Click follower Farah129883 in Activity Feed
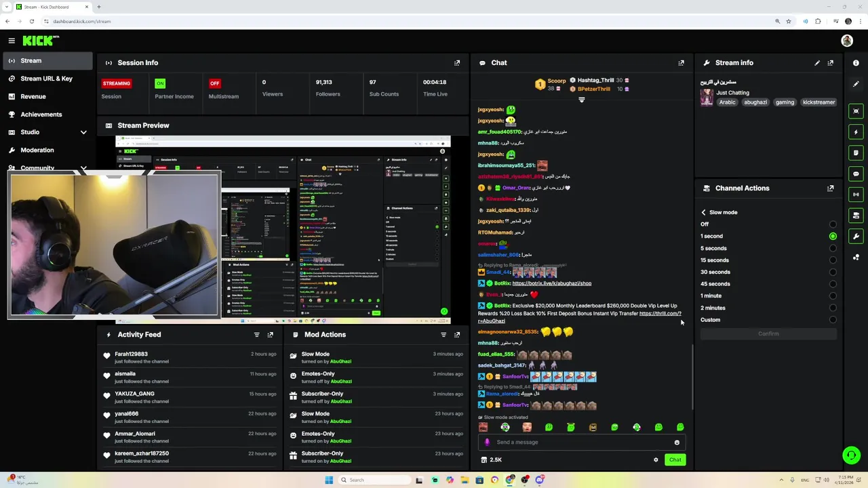This screenshot has height=488, width=868. pos(131,354)
